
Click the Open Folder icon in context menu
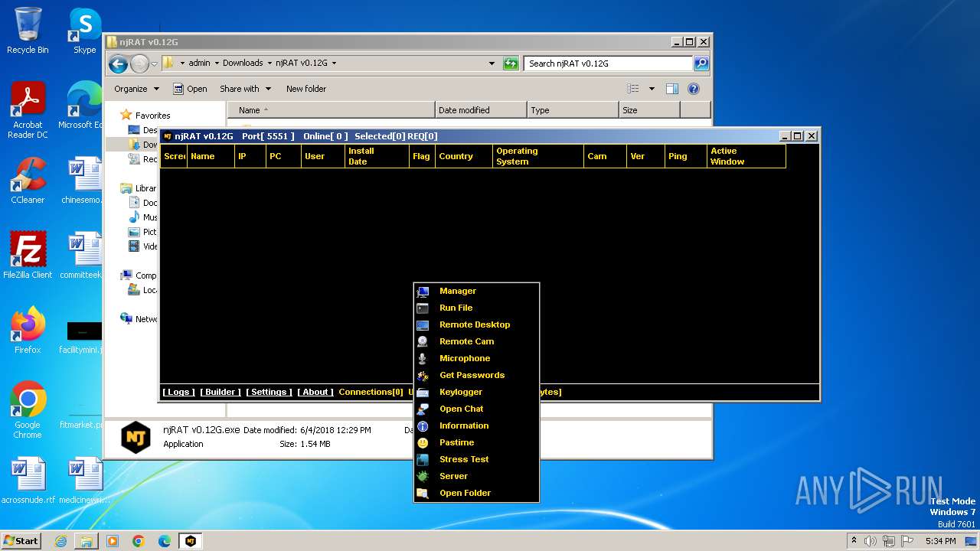pyautogui.click(x=423, y=493)
